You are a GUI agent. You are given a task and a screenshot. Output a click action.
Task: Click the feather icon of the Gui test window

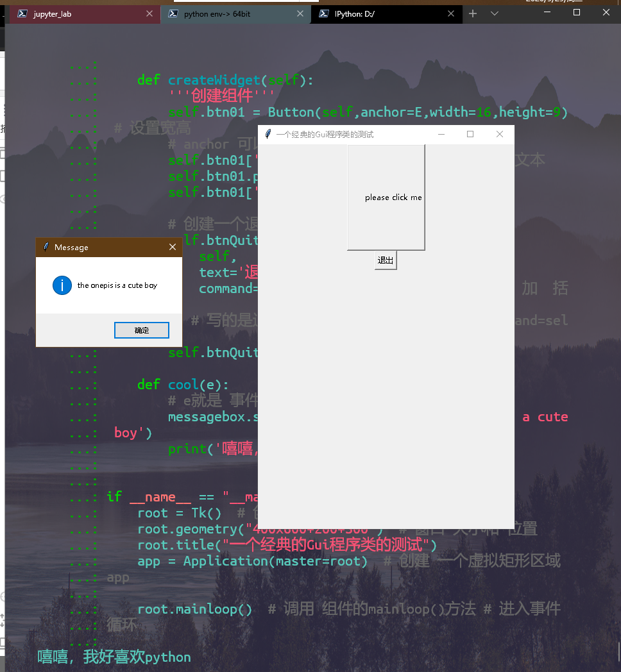(268, 134)
